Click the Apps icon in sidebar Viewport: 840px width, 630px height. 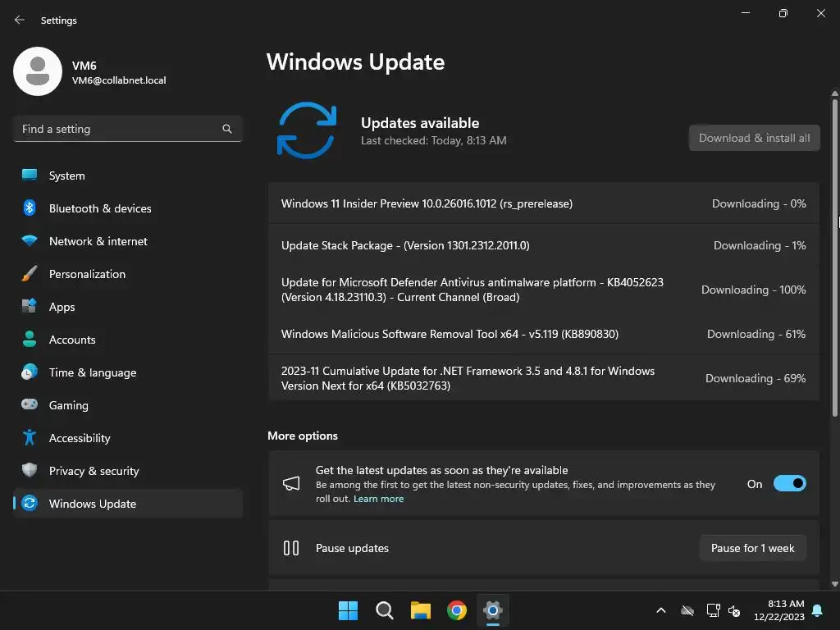coord(30,307)
